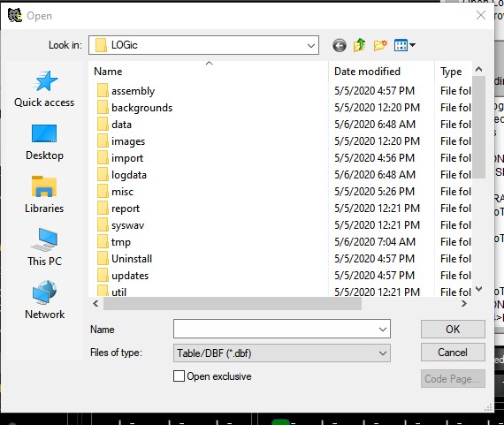Select the logdata folder

(129, 175)
